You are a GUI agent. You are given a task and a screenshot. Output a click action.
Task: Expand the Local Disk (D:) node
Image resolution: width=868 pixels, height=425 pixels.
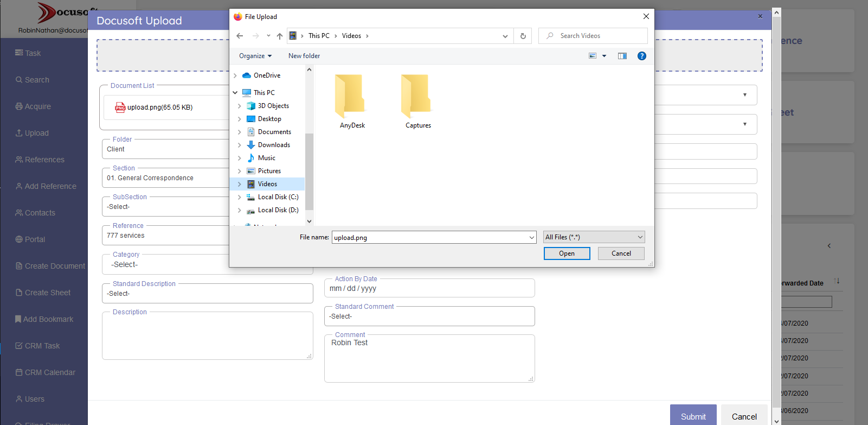[240, 210]
